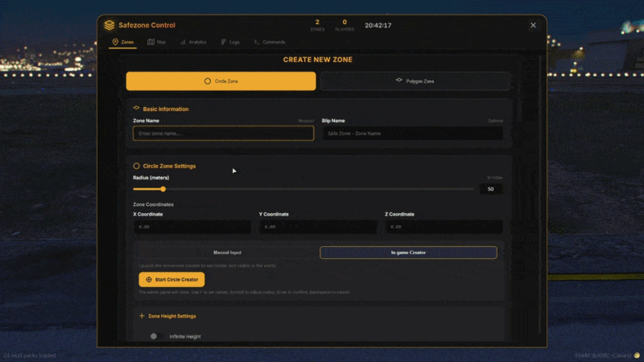Click the Safezone Control layers logo icon

click(109, 25)
